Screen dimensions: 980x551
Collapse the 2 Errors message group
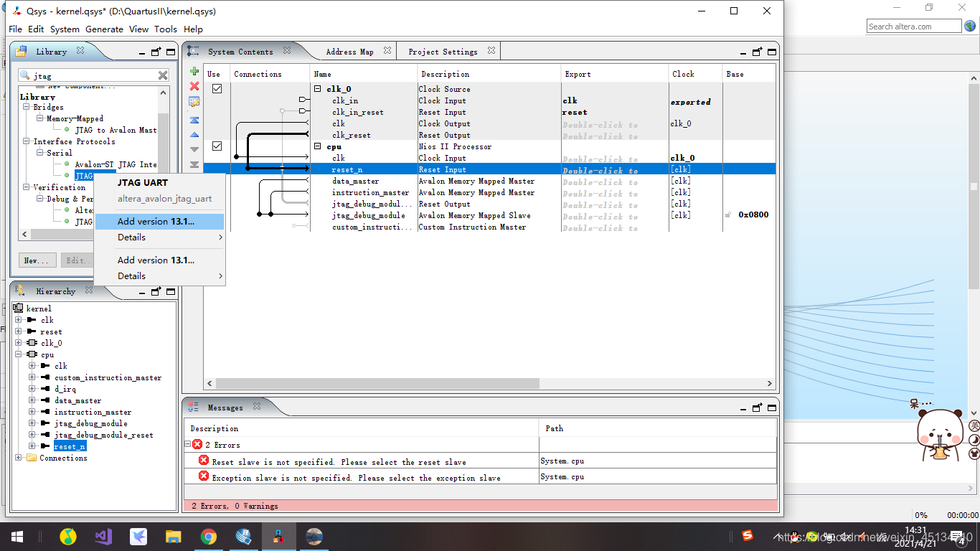(189, 445)
